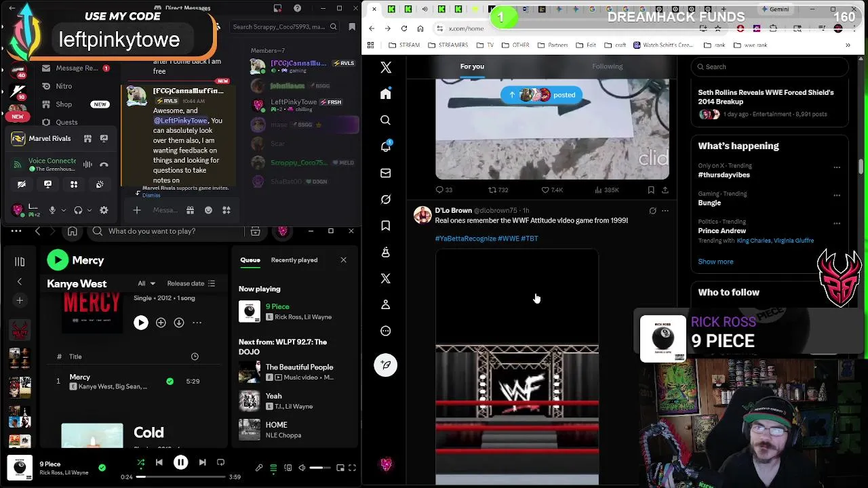This screenshot has height=488, width=868.
Task: Open more options for Mercy single
Action: (x=197, y=323)
